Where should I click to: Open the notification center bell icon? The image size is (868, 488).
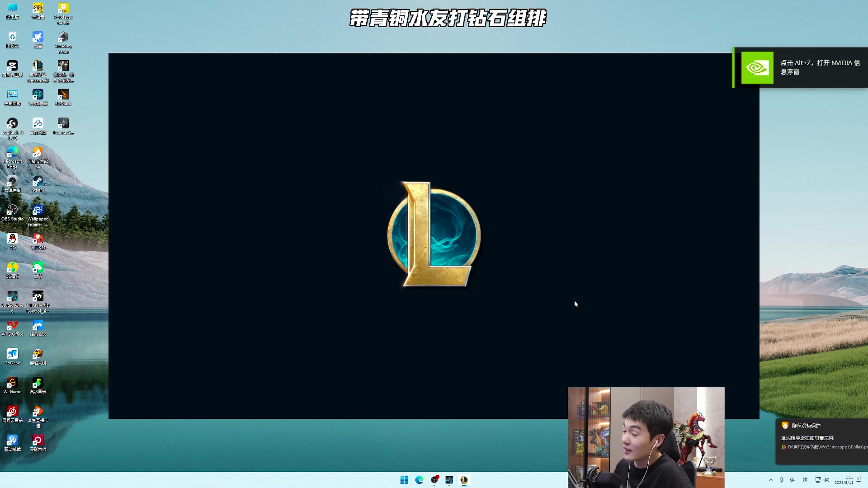pos(859,480)
